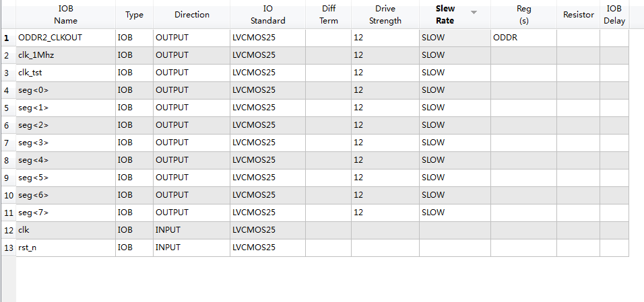Select row number 13 header
Image resolution: width=644 pixels, height=302 pixels.
[x=7, y=248]
